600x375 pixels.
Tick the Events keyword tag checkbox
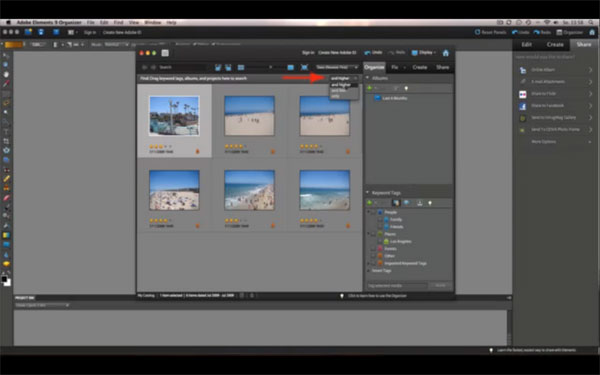click(373, 249)
